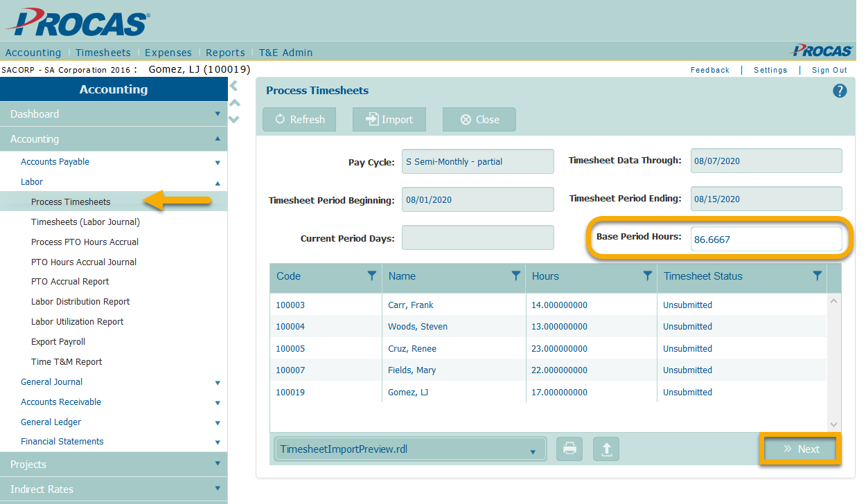Select Process Timesheets in sidebar
866x504 pixels.
click(x=71, y=202)
